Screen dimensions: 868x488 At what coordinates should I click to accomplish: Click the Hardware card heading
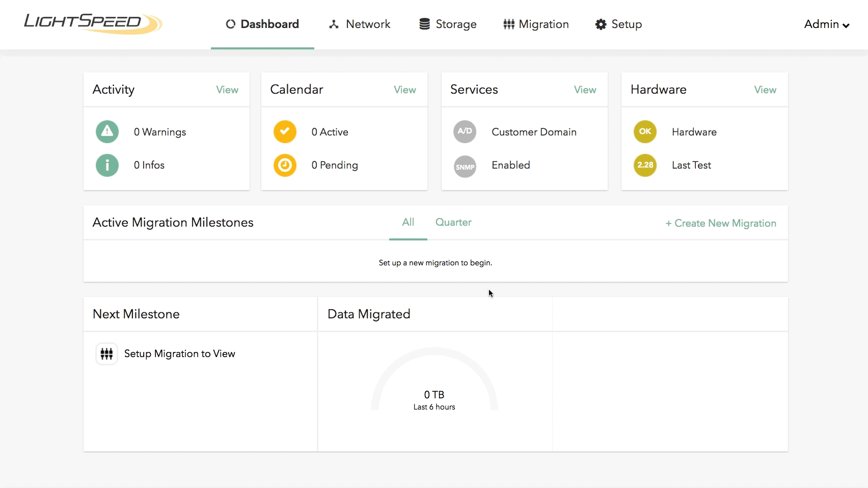click(x=659, y=89)
